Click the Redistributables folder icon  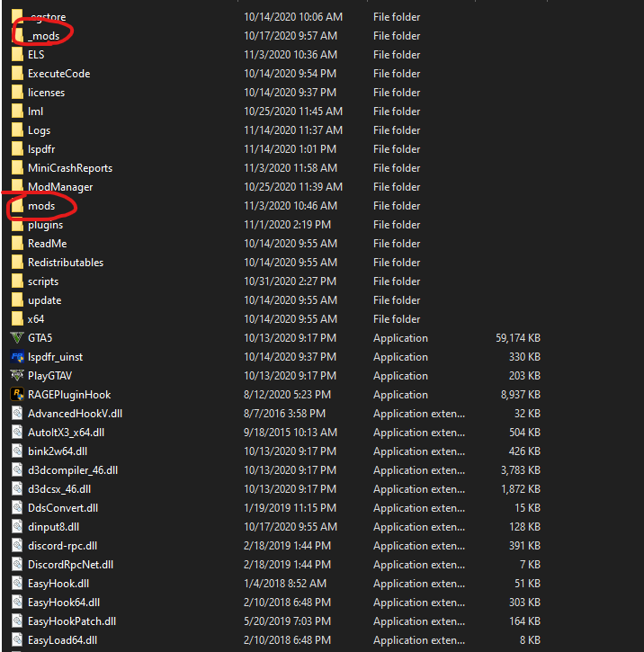click(x=17, y=263)
